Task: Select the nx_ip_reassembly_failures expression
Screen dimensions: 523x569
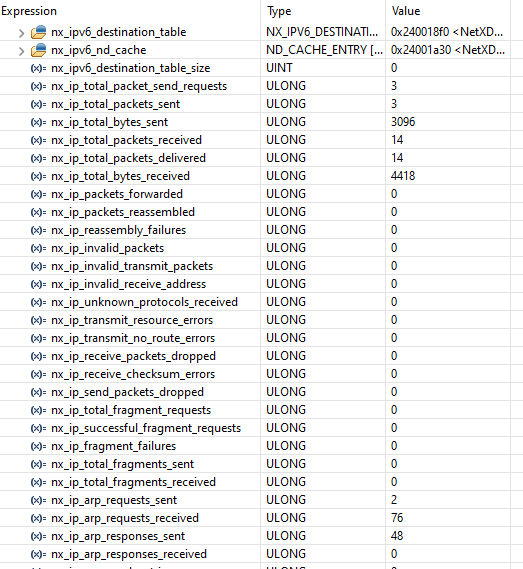Action: click(x=119, y=230)
